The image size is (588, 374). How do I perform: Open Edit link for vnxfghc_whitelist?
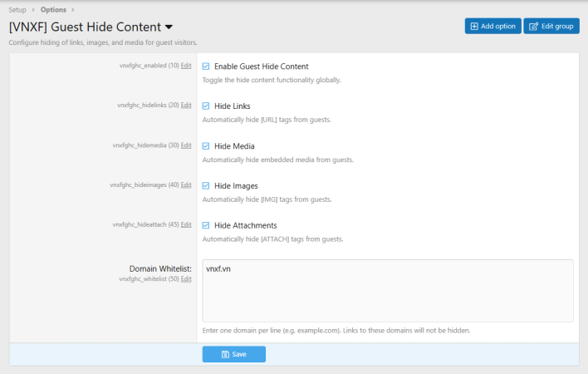[x=186, y=279]
